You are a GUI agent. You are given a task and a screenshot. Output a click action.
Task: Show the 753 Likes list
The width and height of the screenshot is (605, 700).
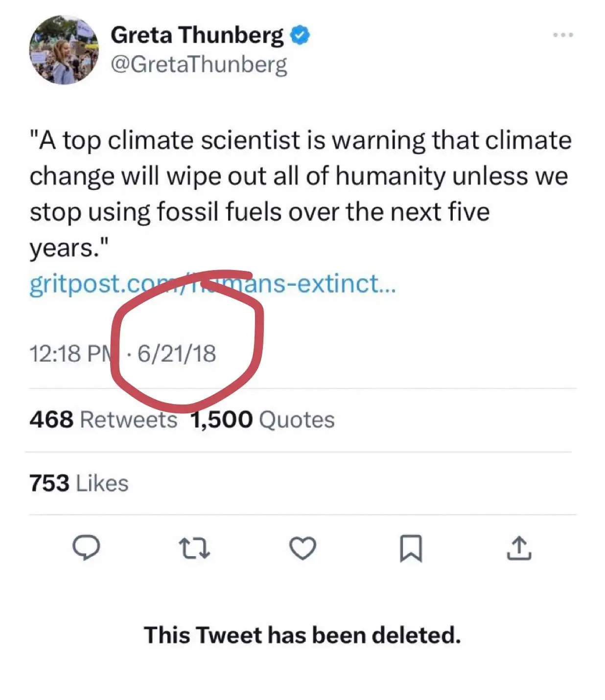[x=79, y=483]
